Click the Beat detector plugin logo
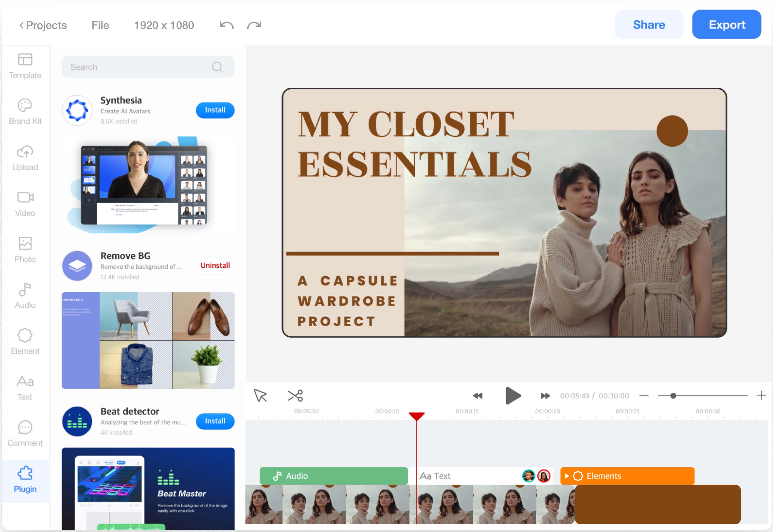Image resolution: width=773 pixels, height=532 pixels. [x=77, y=421]
